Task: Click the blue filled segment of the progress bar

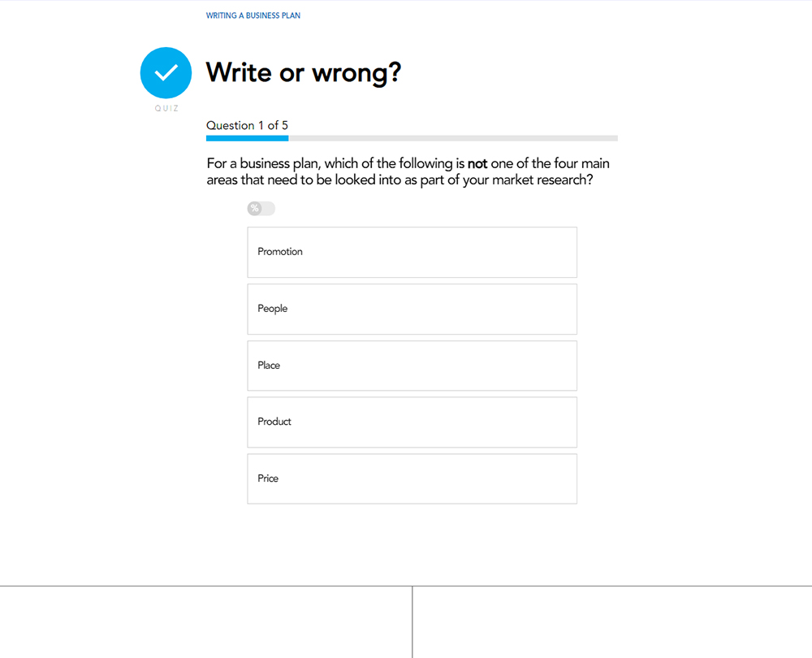Action: point(247,138)
